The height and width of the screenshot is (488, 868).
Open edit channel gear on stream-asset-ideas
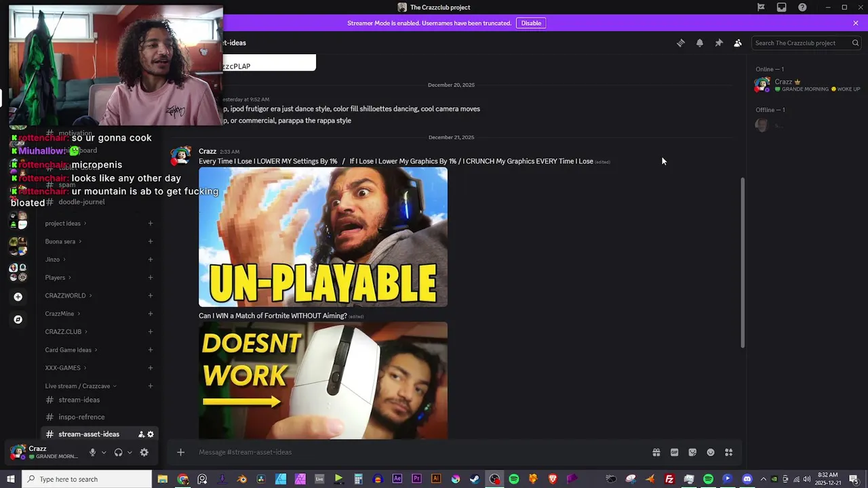pyautogui.click(x=151, y=434)
